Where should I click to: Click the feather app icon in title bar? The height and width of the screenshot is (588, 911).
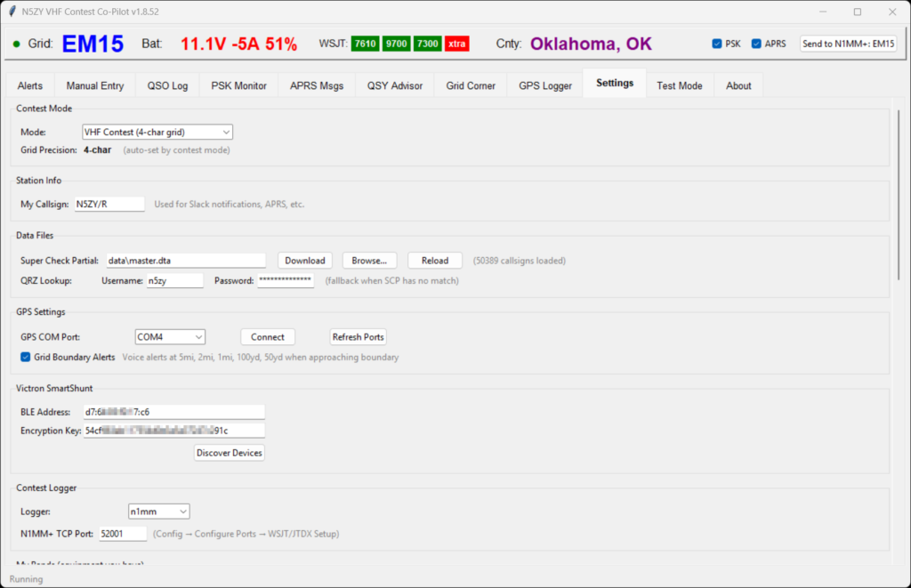tap(12, 12)
